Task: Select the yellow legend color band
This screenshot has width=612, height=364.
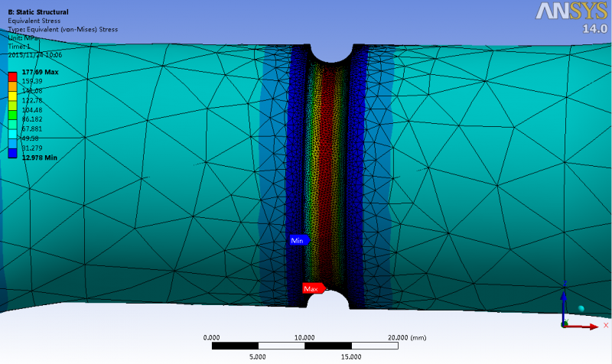Action: point(12,96)
